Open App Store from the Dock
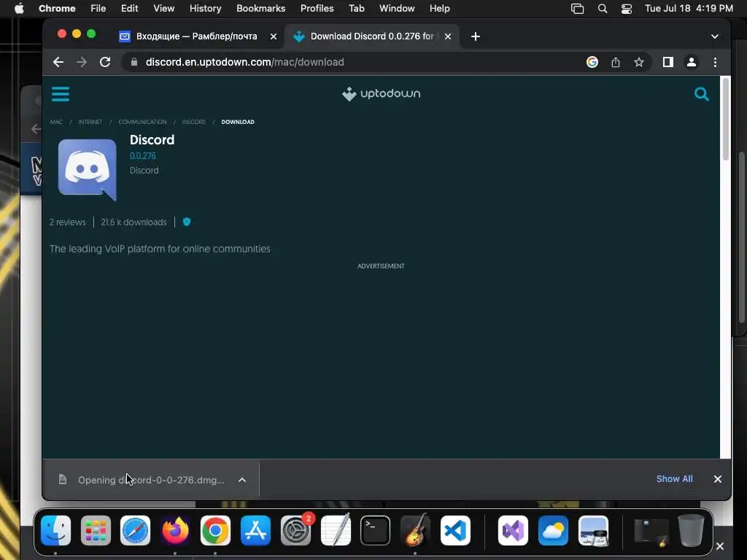Viewport: 747px width, 560px height. pyautogui.click(x=256, y=530)
